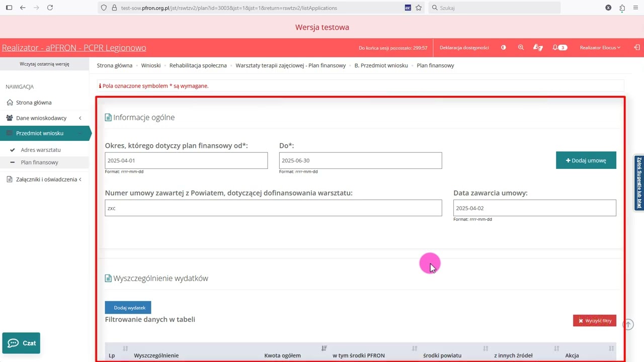The image size is (644, 362).
Task: Click Wnioski breadcrumb
Action: 151,65
